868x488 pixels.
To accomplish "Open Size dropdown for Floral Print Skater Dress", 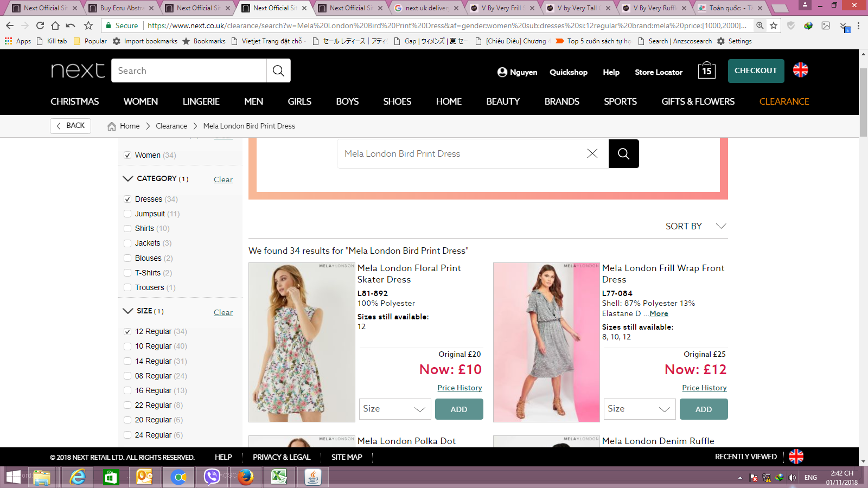I will [394, 409].
